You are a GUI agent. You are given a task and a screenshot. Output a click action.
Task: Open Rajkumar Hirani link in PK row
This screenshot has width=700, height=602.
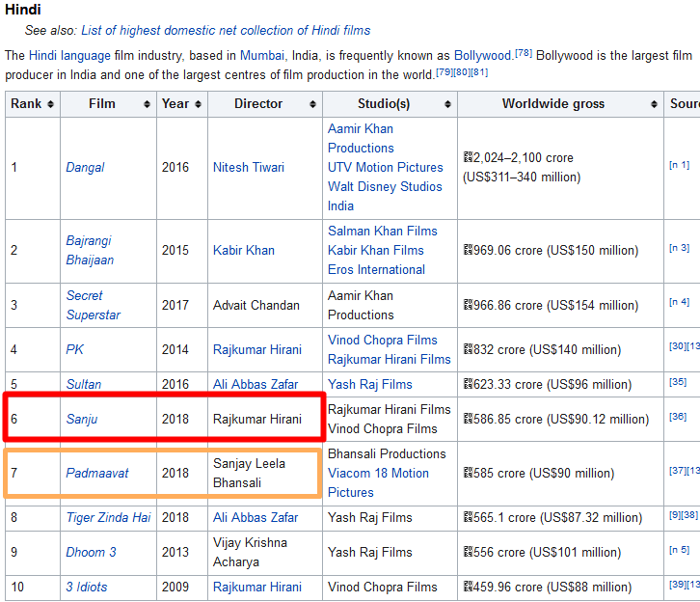coord(257,349)
